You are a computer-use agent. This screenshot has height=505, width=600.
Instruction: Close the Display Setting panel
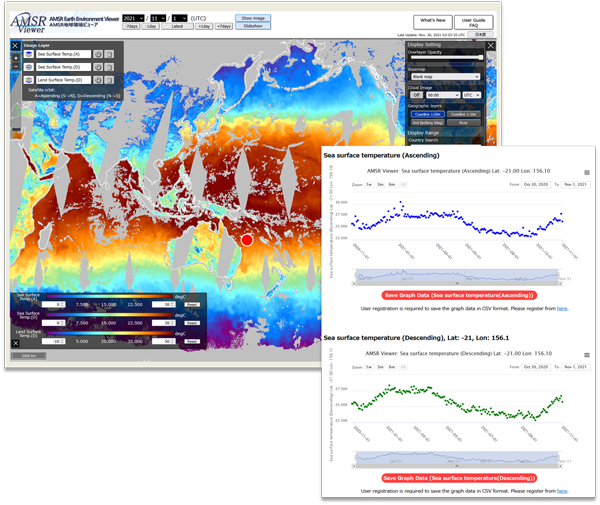coord(491,46)
